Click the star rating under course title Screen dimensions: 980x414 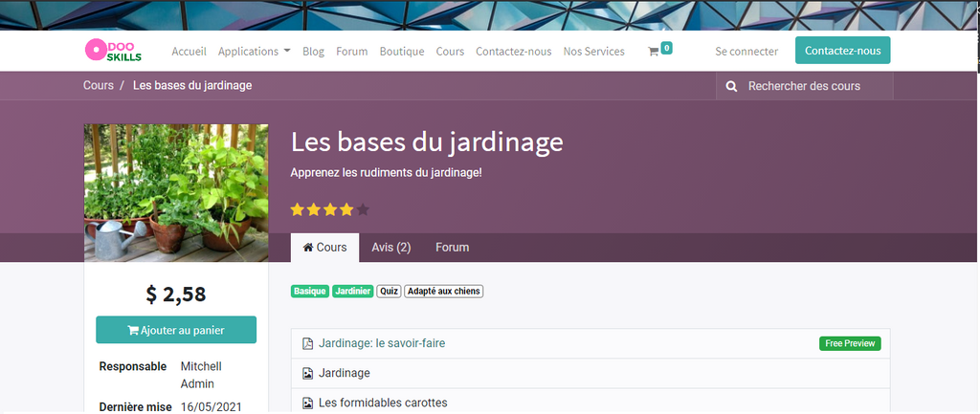tap(329, 209)
